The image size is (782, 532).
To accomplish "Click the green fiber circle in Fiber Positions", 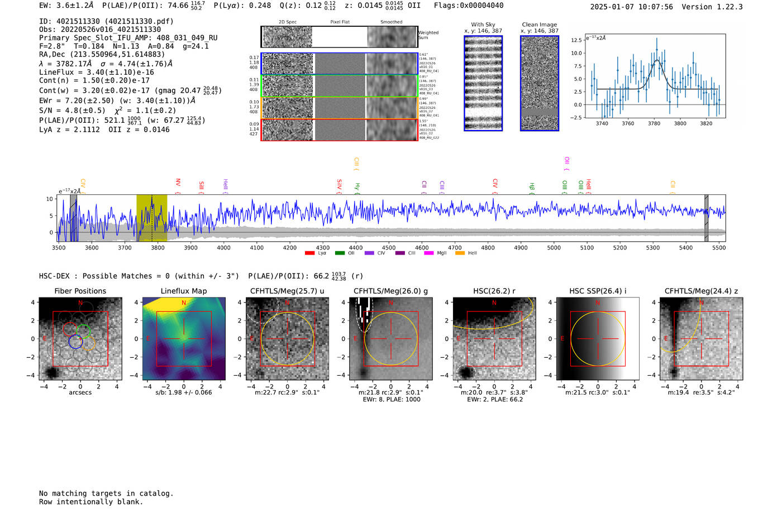I will point(83,332).
